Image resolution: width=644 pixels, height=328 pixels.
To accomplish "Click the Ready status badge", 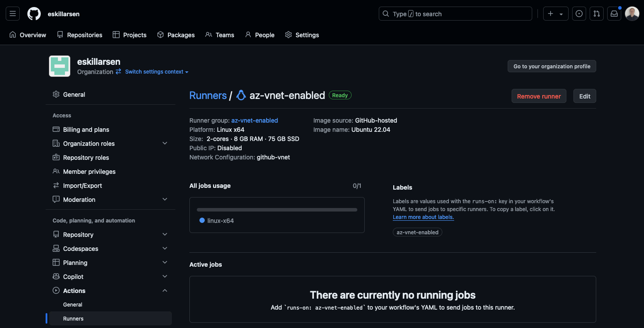I will coord(340,95).
